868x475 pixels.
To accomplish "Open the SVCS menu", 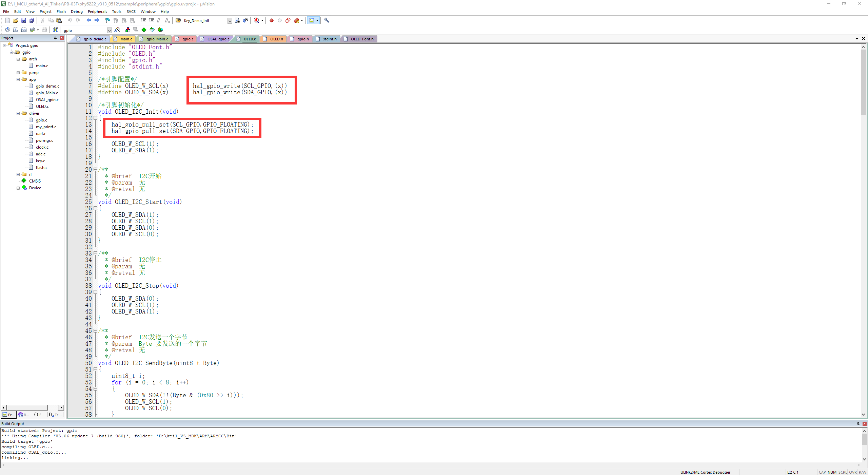I will (x=131, y=12).
